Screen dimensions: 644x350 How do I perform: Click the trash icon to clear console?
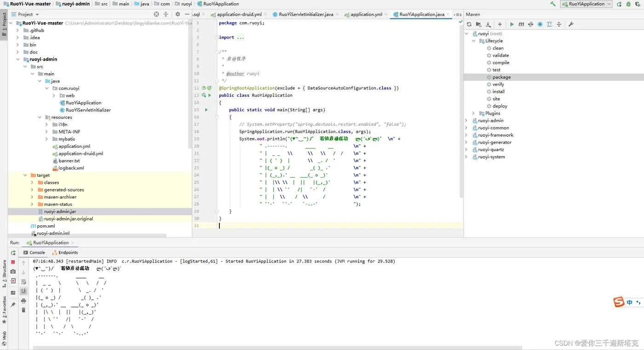tap(23, 310)
